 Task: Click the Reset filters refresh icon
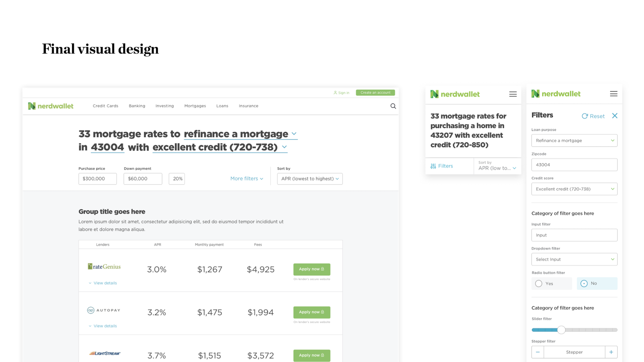pos(584,116)
